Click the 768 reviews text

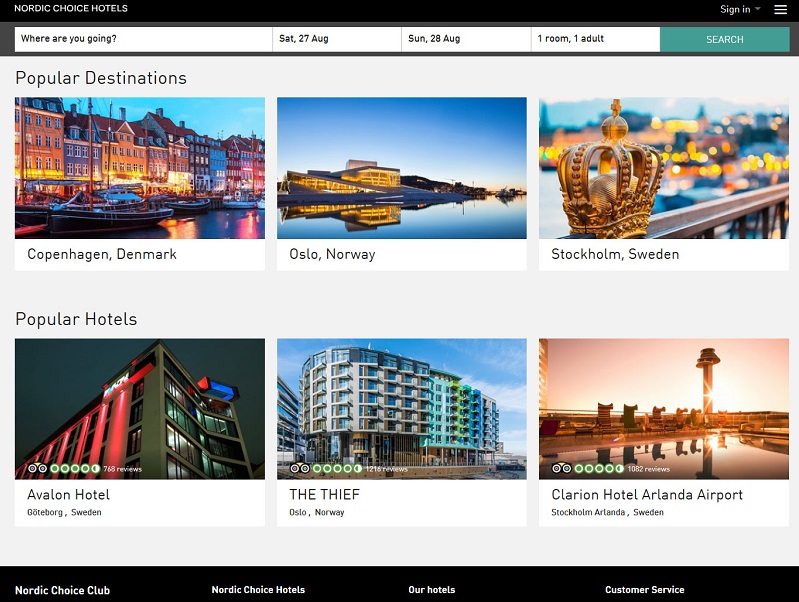(122, 469)
